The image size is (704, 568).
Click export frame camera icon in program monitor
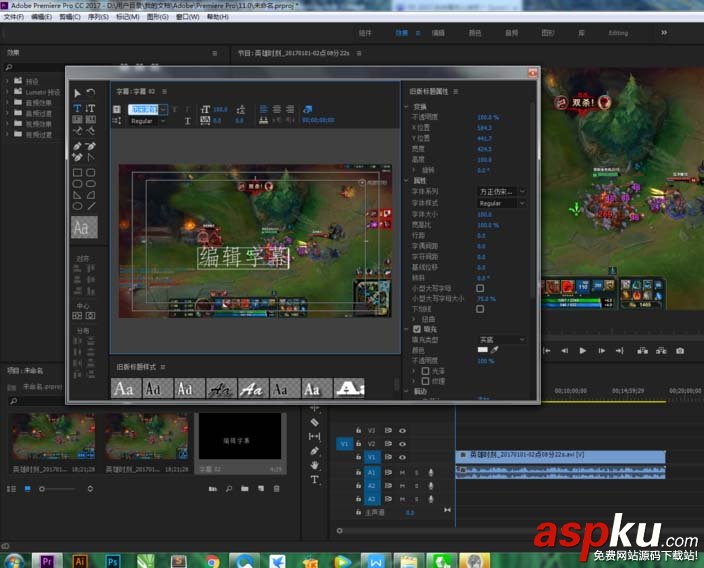point(680,351)
